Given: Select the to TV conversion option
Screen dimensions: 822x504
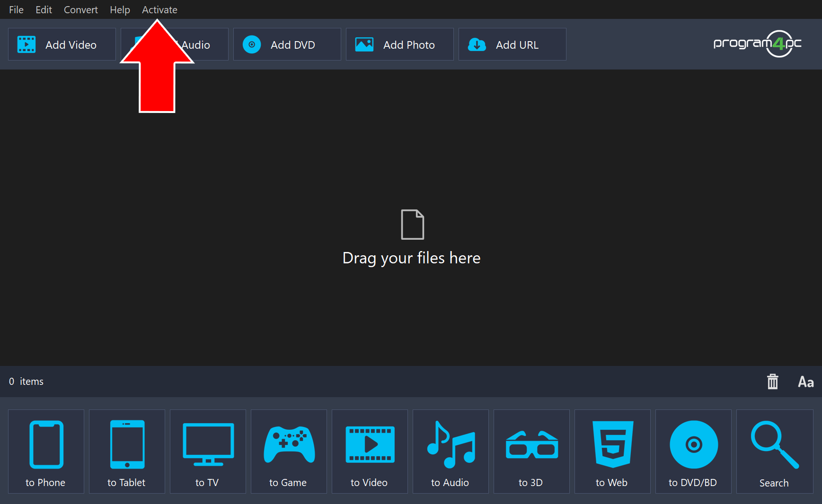Looking at the screenshot, I should pyautogui.click(x=208, y=452).
